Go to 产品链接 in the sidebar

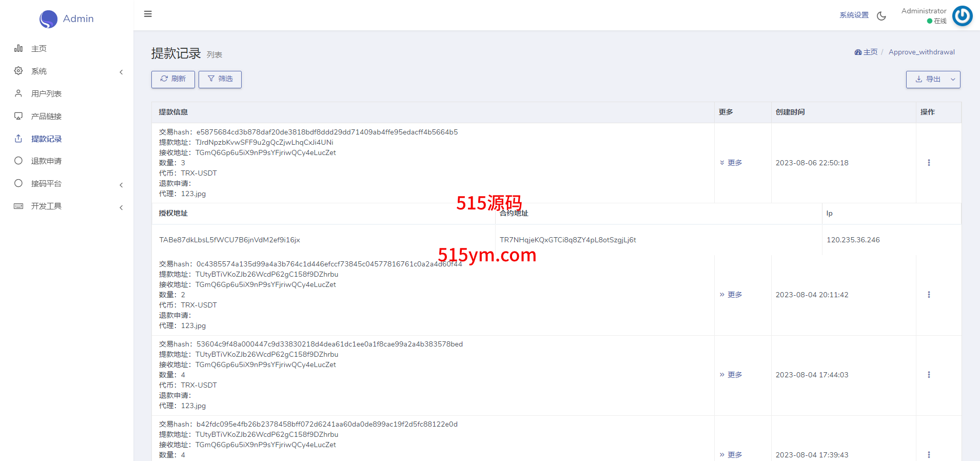[46, 117]
